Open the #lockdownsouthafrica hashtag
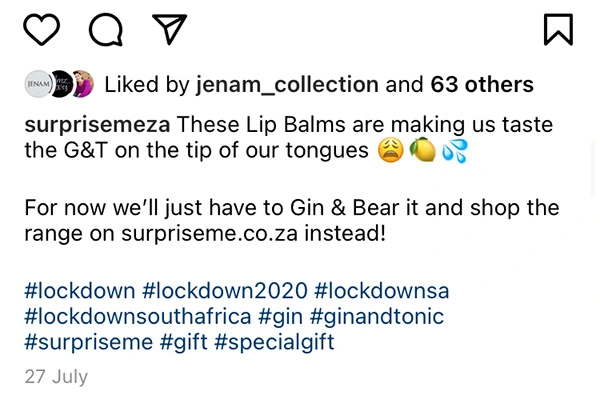Image resolution: width=600 pixels, height=403 pixels. coord(136,317)
